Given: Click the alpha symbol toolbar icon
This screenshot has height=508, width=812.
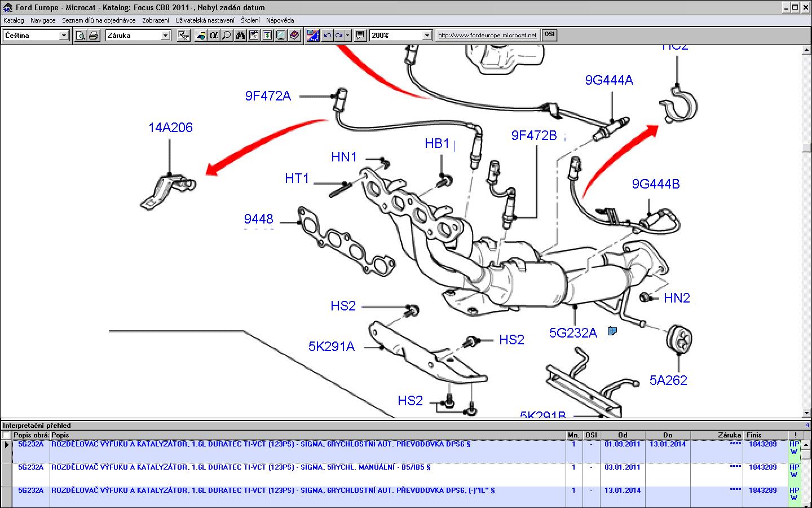Looking at the screenshot, I should click(213, 36).
